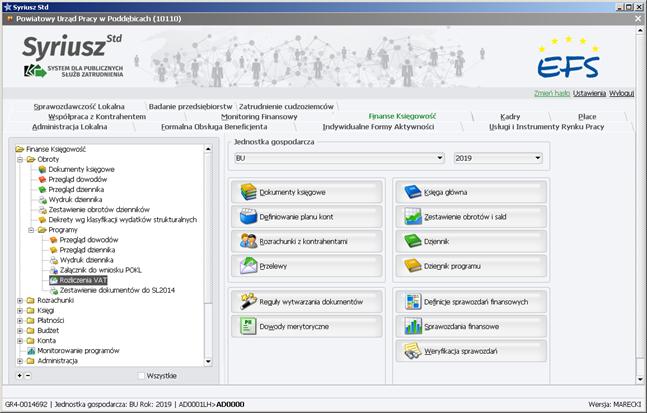Click tree panel scrollbar down arrow

pyautogui.click(x=208, y=362)
